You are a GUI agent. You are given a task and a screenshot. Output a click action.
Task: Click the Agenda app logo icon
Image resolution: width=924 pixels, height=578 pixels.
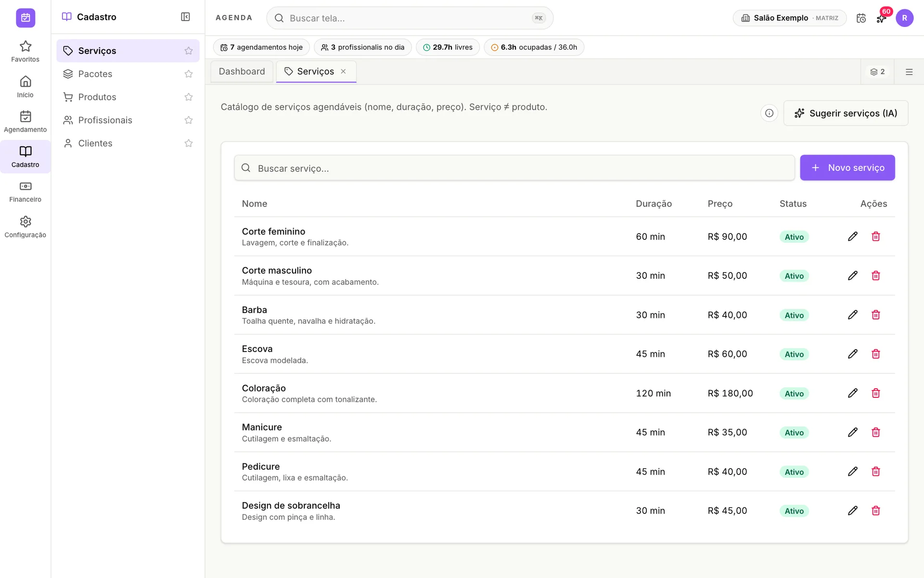[25, 18]
